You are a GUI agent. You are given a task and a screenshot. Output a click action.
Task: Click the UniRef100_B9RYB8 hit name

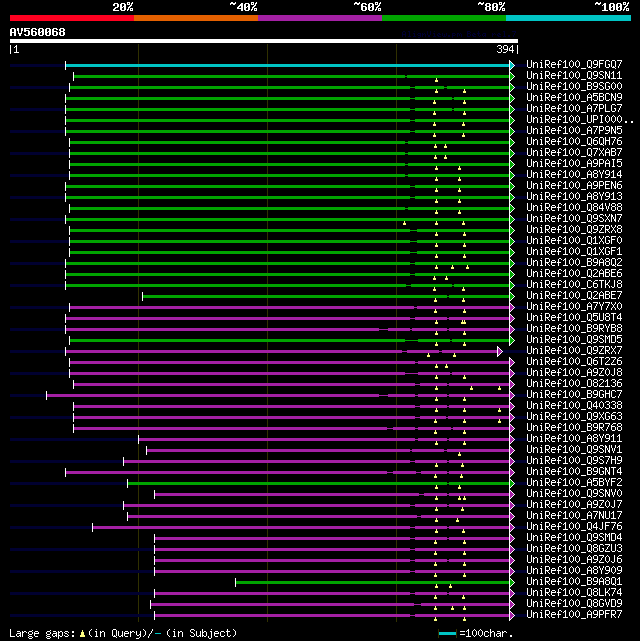574,328
